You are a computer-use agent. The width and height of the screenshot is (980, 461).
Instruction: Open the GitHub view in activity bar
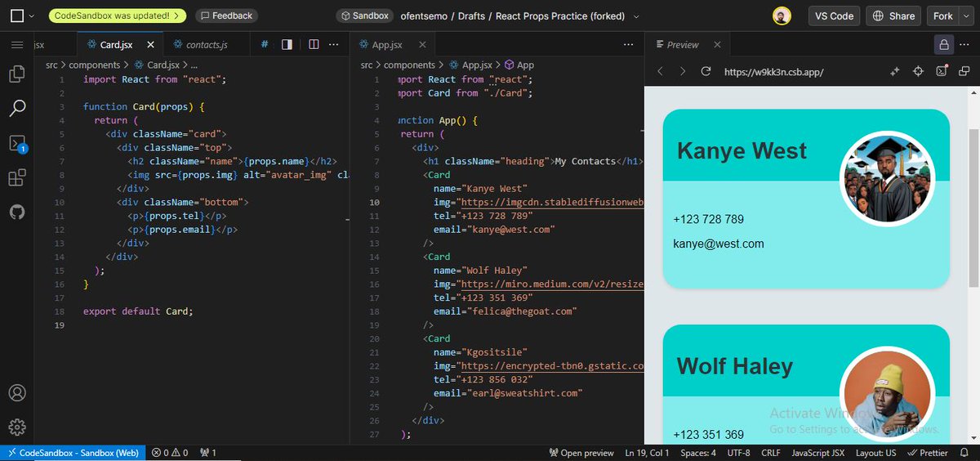tap(17, 212)
